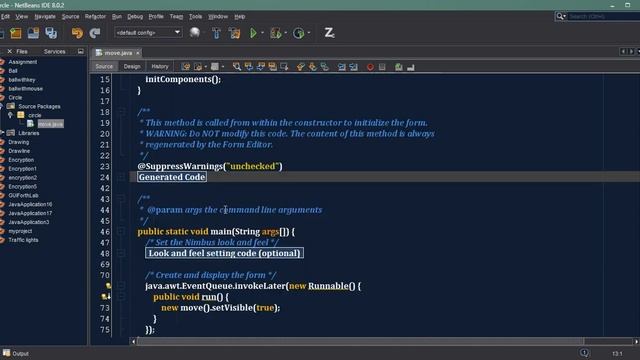Open the Profile Project dropdown arrow

coord(309,33)
